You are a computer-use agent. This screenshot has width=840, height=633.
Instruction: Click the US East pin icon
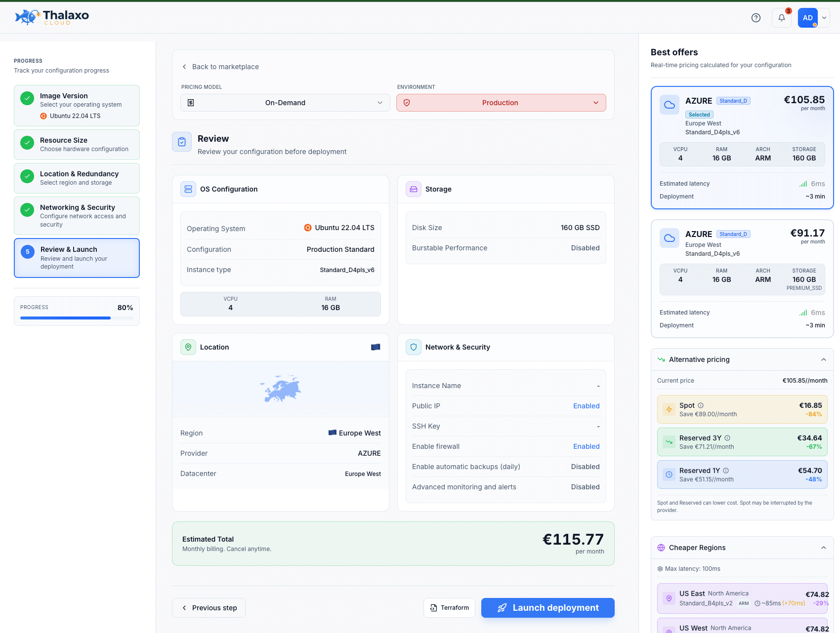(x=669, y=598)
